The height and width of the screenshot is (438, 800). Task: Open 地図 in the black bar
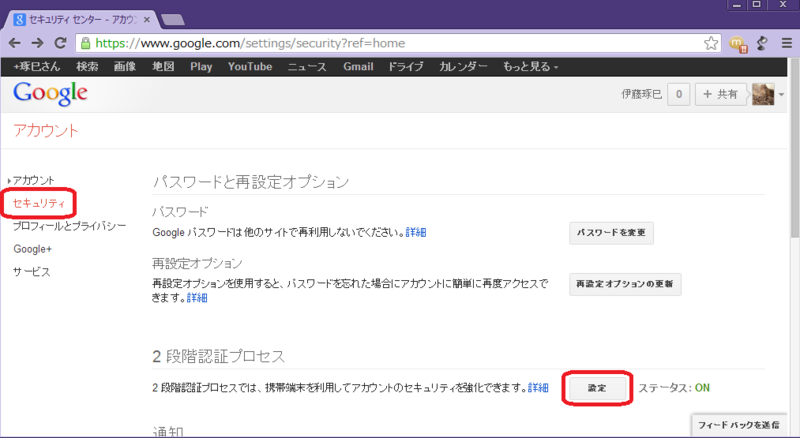pos(163,67)
